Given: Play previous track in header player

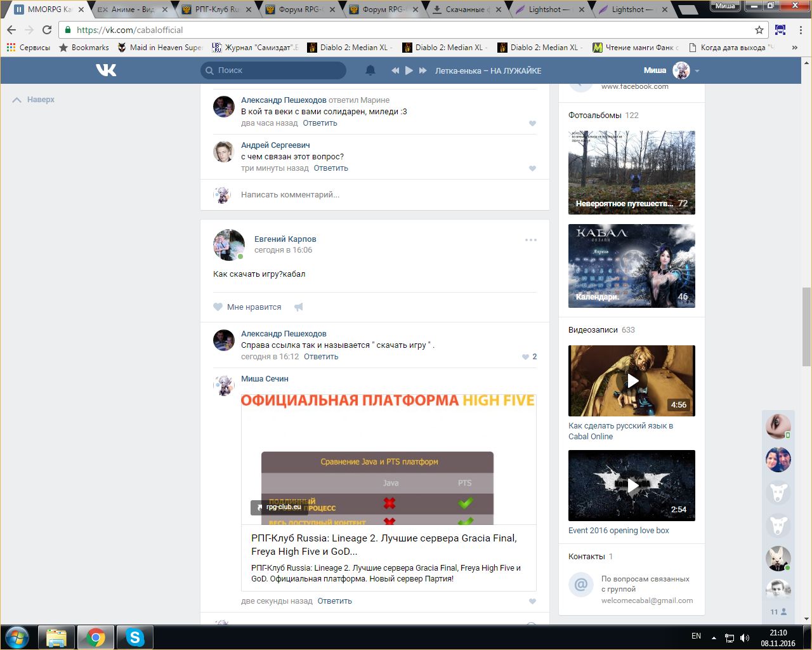Looking at the screenshot, I should pyautogui.click(x=395, y=70).
